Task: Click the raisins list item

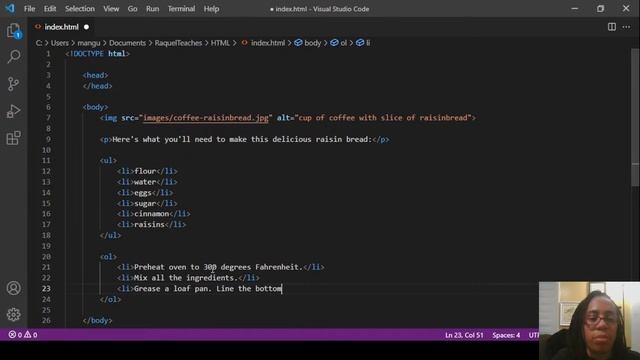Action: (x=151, y=224)
